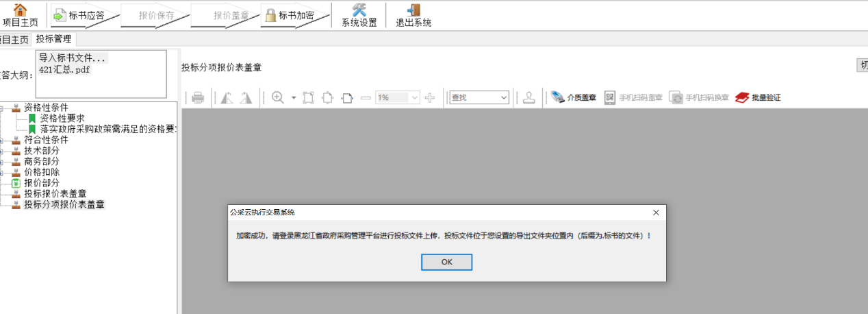The image size is (868, 314).
Task: Select 资格性要求 in the tree
Action: [62, 118]
